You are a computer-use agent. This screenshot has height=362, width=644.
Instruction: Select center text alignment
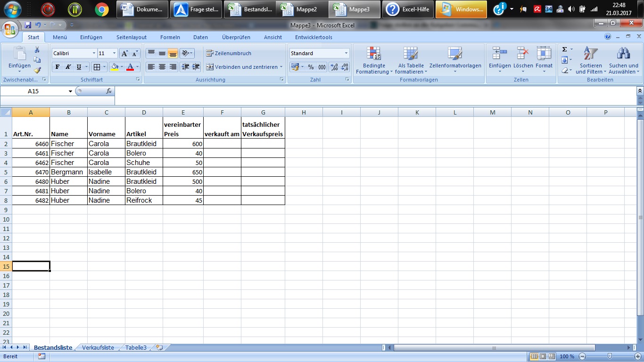162,66
